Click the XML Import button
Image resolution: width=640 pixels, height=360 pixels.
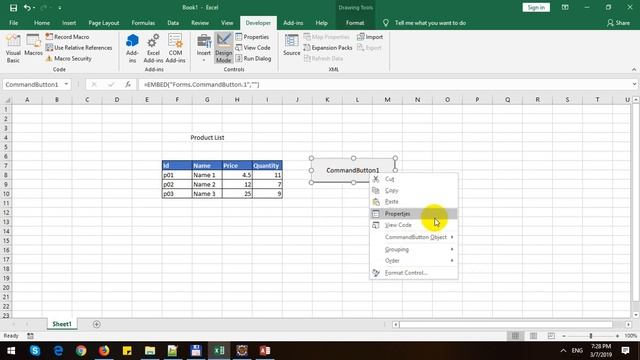pyautogui.click(x=370, y=37)
